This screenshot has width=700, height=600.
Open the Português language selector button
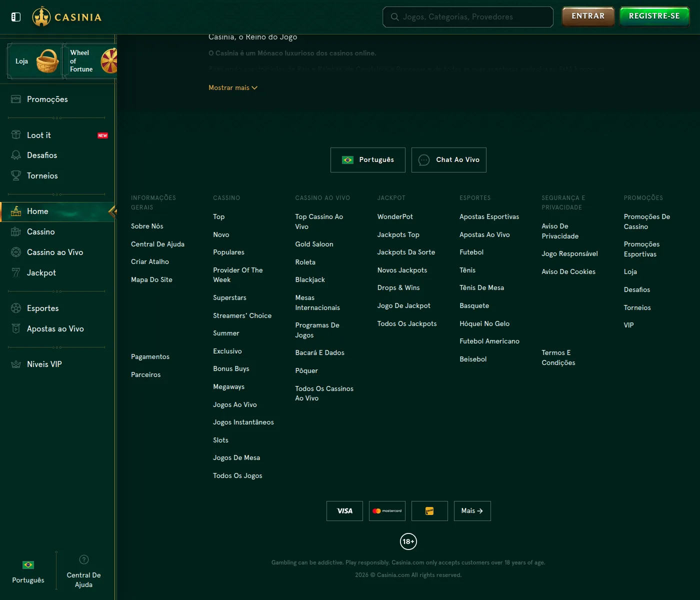click(x=368, y=160)
